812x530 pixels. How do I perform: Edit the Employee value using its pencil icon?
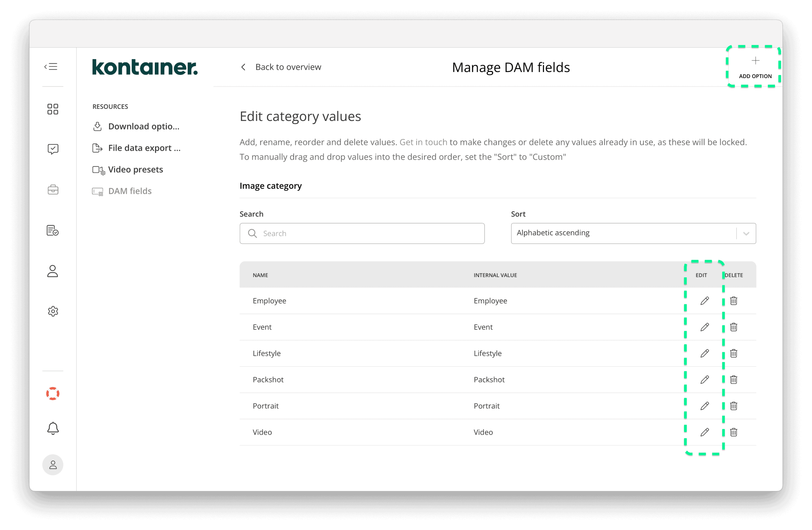click(x=704, y=301)
